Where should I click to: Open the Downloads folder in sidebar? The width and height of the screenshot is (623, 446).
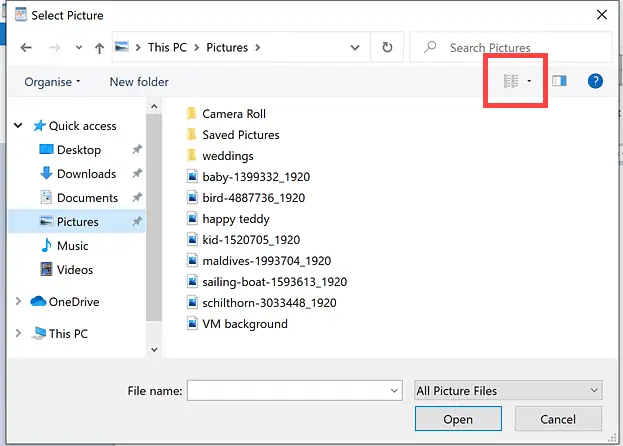(86, 174)
